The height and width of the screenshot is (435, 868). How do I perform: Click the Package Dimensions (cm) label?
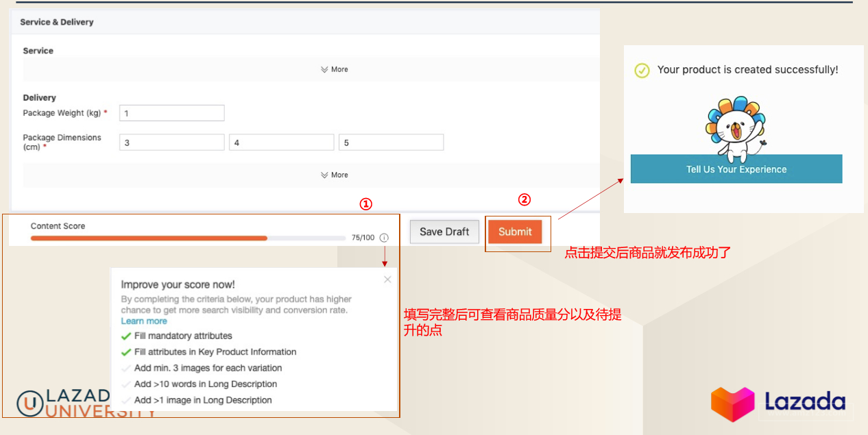pos(62,142)
